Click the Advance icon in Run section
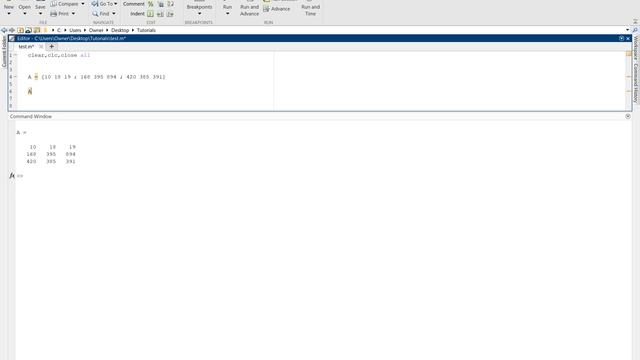 pos(266,9)
